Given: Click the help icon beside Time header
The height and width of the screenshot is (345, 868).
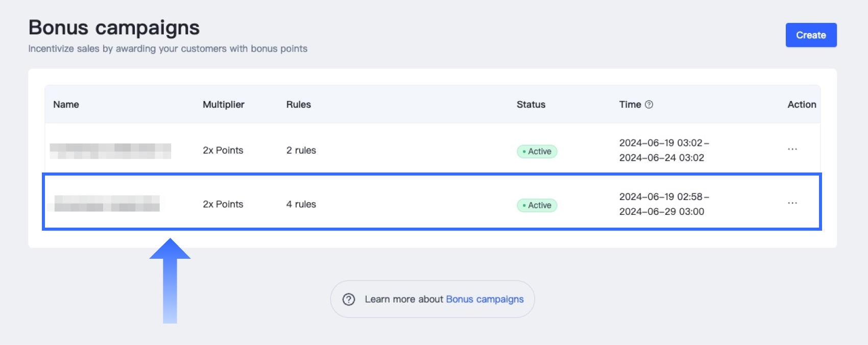Looking at the screenshot, I should point(649,105).
